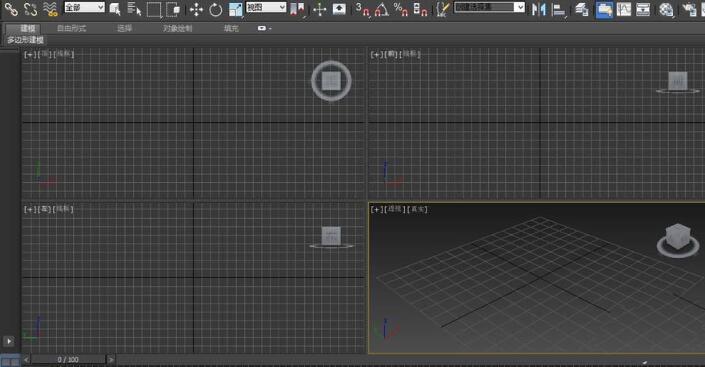705x367 pixels.
Task: Activate the Select and Scale tool
Action: [x=236, y=9]
